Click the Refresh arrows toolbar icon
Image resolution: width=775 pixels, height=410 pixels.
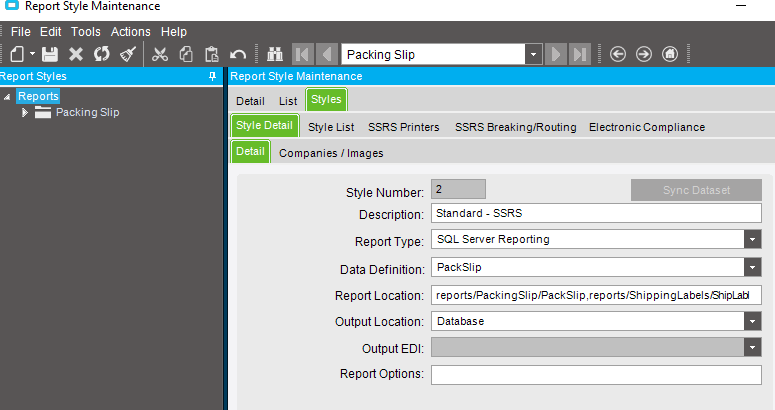102,54
